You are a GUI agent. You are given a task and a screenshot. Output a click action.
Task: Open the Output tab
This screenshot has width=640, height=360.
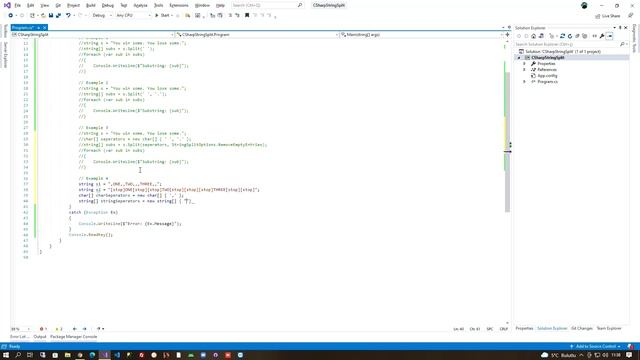[40, 337]
